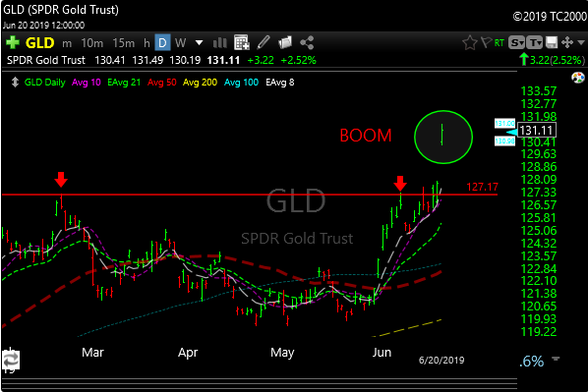This screenshot has width=588, height=392.
Task: Switch chart to Weekly timeframe
Action: (x=180, y=43)
